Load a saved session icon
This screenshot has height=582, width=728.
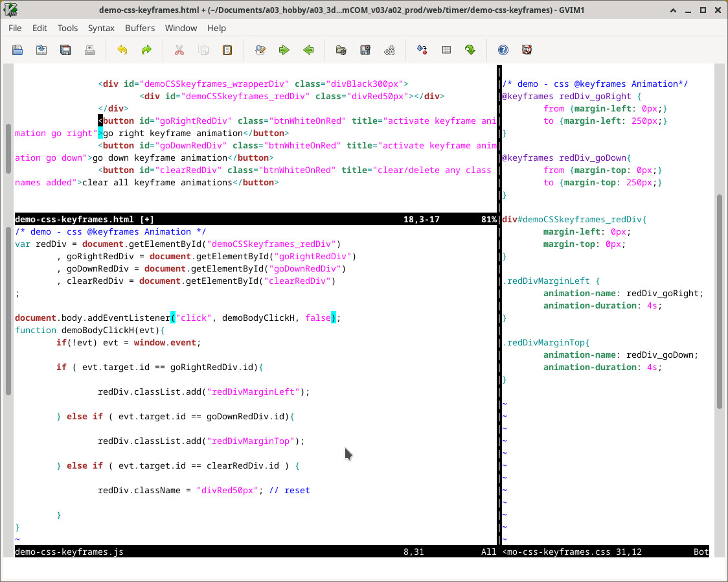point(341,50)
